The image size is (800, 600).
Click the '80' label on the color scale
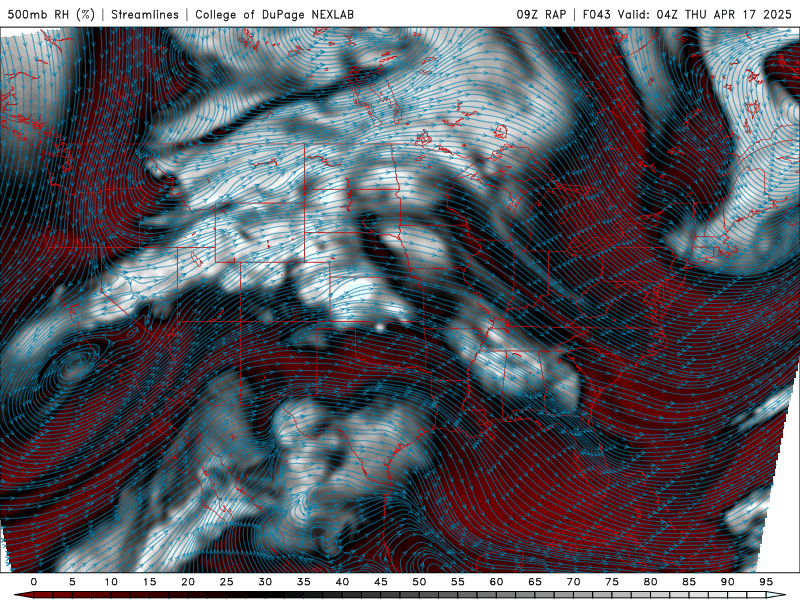[x=650, y=582]
